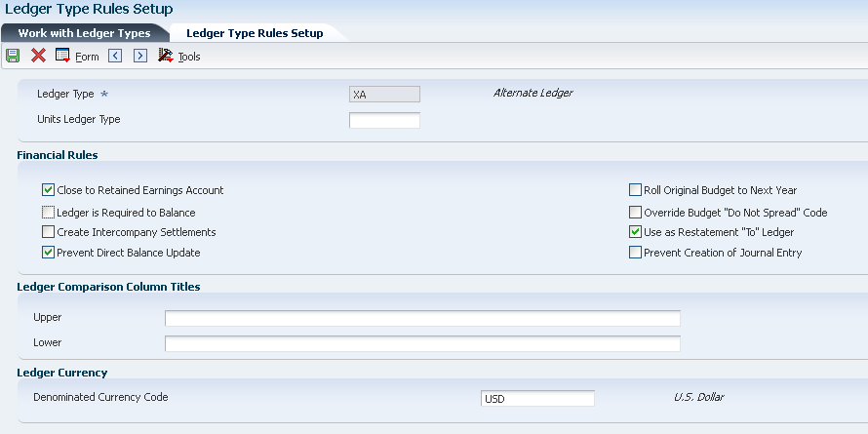Open the Tools dropdown label
Image resolution: width=868 pixels, height=434 pixels.
coord(189,57)
